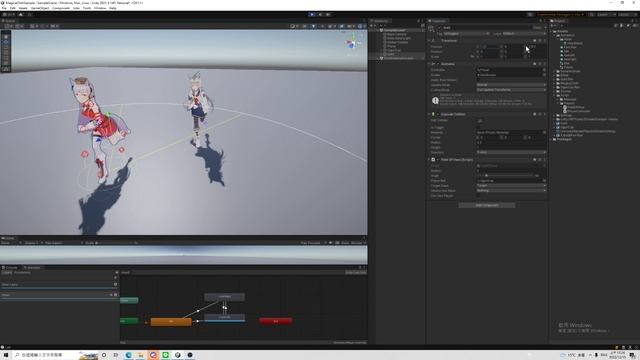Switch to the Console tab
The height and width of the screenshot is (360, 640).
coord(10,268)
